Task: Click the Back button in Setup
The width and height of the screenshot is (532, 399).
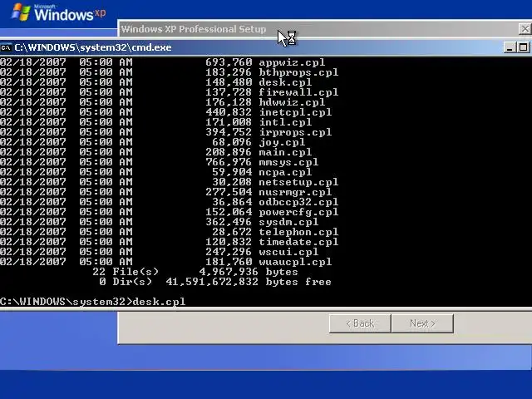Action: click(360, 323)
